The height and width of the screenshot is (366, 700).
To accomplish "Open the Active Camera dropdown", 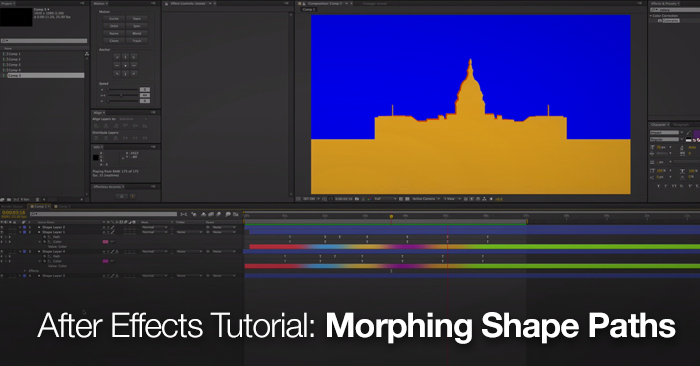I will pos(426,199).
